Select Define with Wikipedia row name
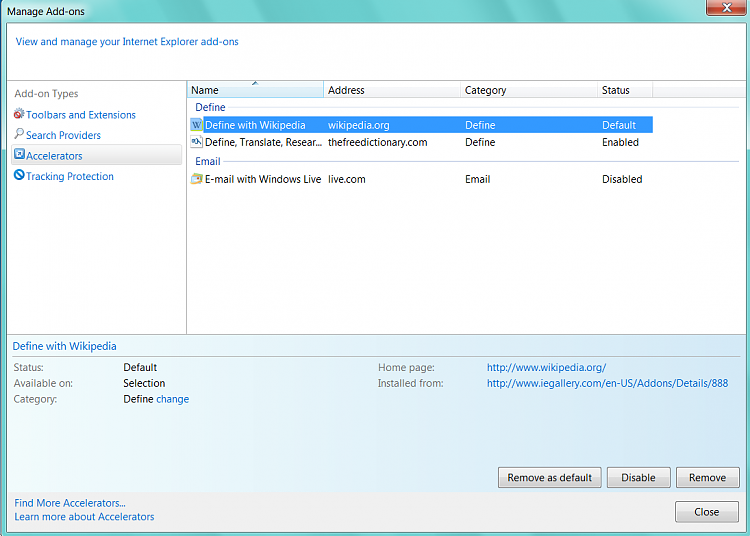Viewport: 750px width, 536px height. click(x=255, y=125)
